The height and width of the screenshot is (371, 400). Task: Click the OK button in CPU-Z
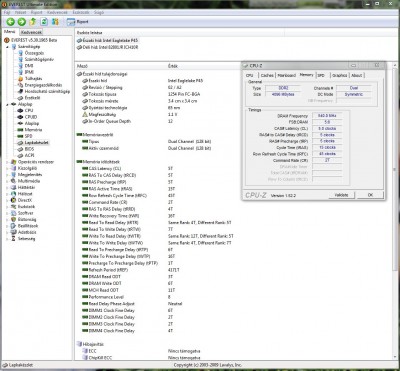tap(370, 195)
